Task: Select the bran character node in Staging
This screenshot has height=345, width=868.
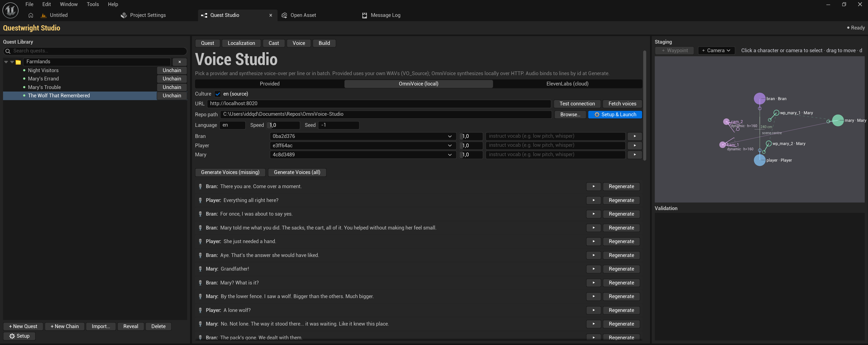Action: pyautogui.click(x=759, y=99)
